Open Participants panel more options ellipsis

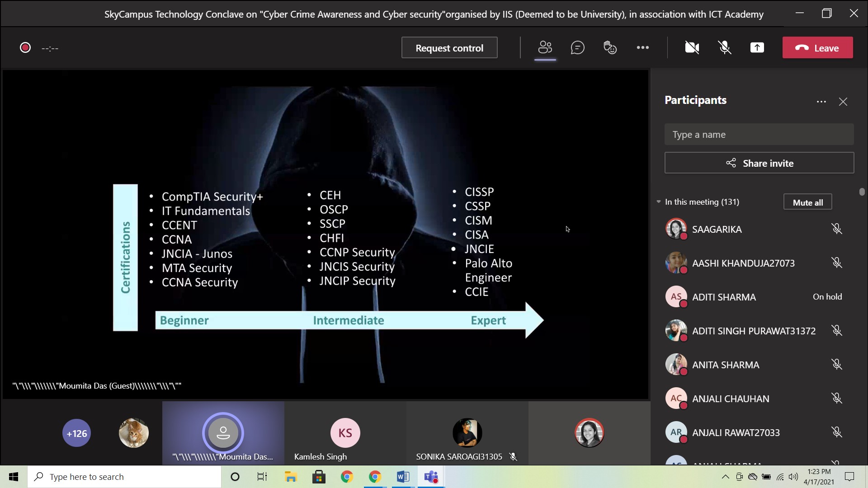pyautogui.click(x=821, y=102)
